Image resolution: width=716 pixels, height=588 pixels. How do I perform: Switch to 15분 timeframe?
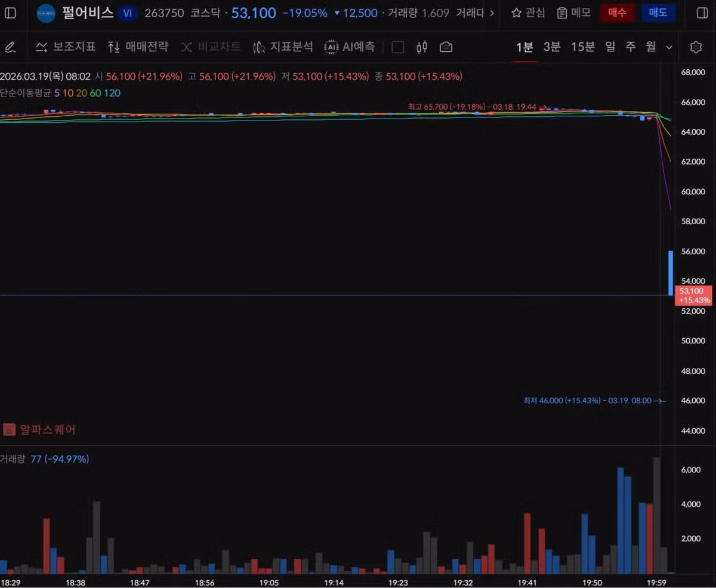click(583, 47)
